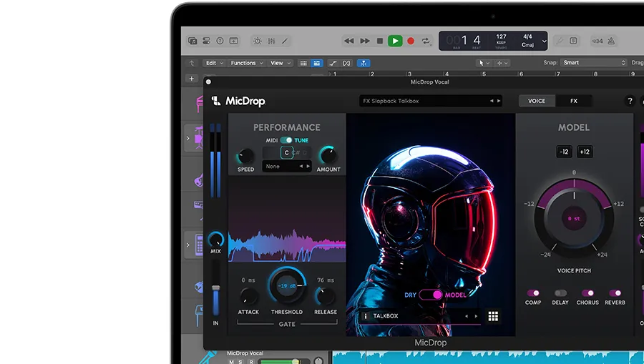Image resolution: width=644 pixels, height=364 pixels.
Task: Go to previous preset arrow in header
Action: (x=492, y=101)
